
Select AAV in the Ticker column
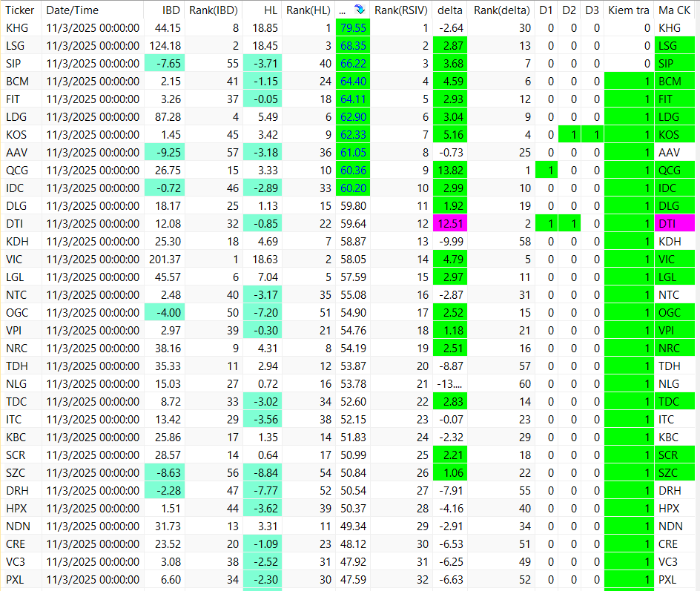coord(16,153)
